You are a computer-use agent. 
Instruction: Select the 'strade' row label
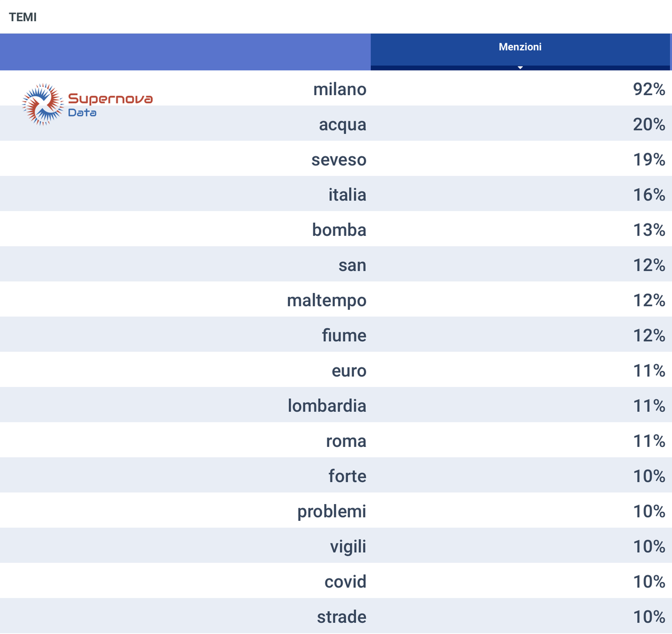[x=342, y=617]
